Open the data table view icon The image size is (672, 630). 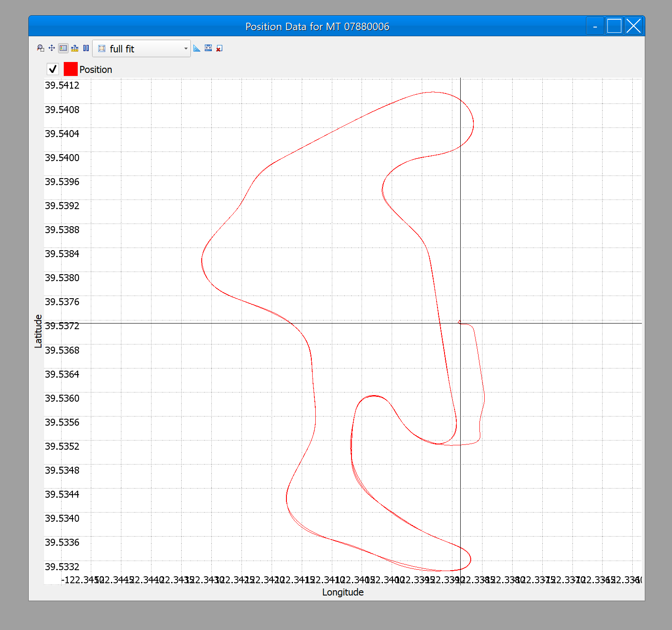tap(63, 48)
